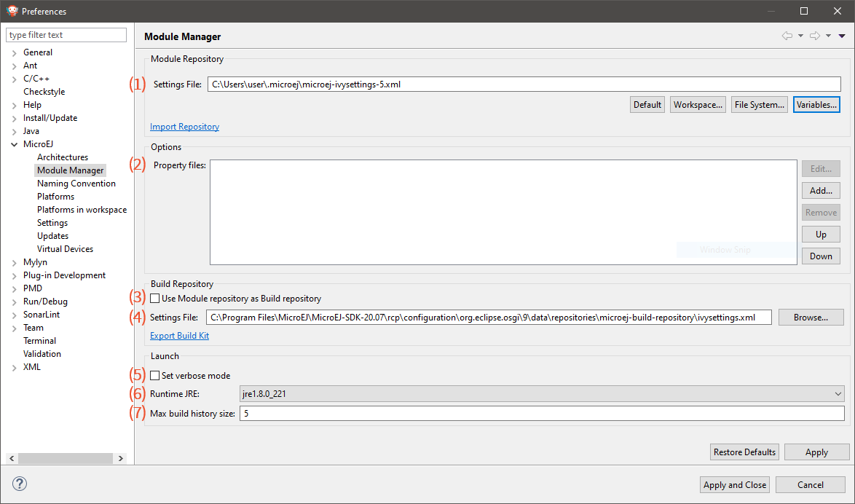Collapse the MicroEJ tree node
The image size is (855, 504).
pyautogui.click(x=15, y=143)
